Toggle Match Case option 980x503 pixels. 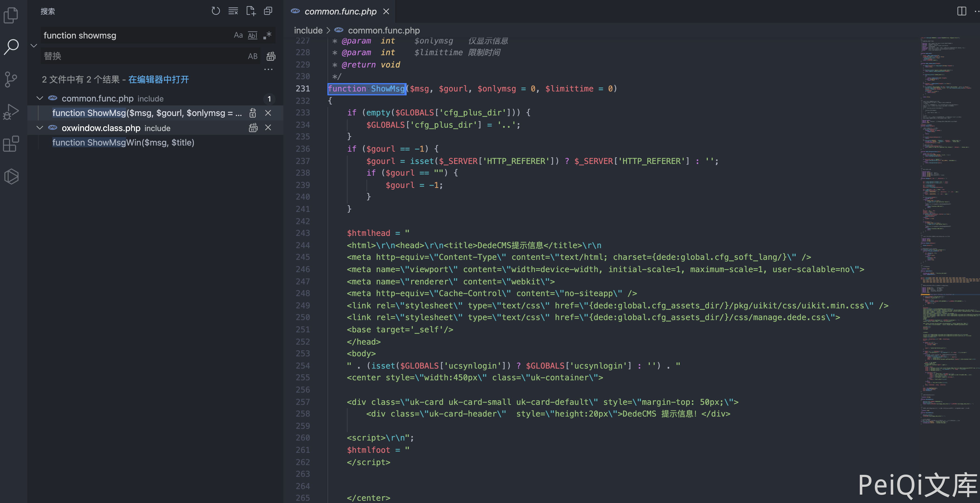pos(238,35)
